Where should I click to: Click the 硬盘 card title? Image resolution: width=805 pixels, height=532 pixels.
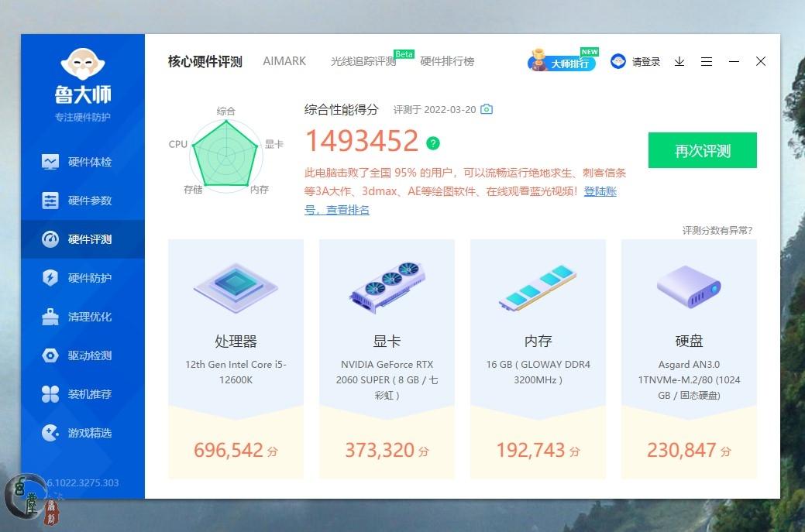click(689, 342)
